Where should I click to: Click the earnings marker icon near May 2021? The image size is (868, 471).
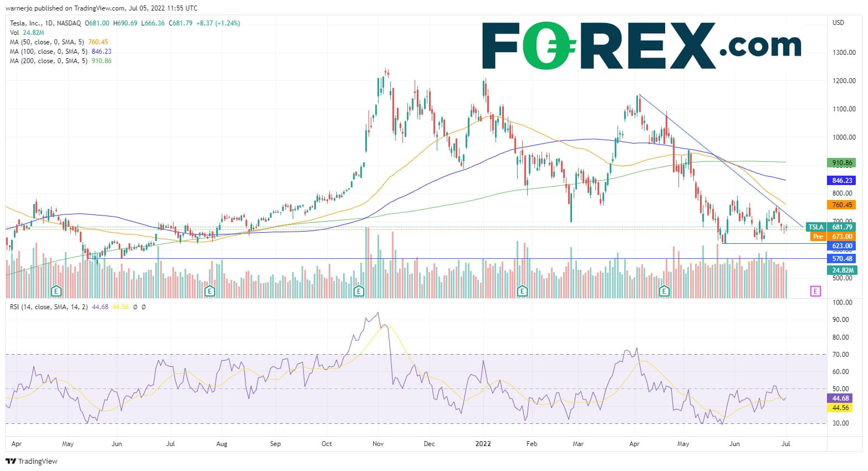(56, 290)
